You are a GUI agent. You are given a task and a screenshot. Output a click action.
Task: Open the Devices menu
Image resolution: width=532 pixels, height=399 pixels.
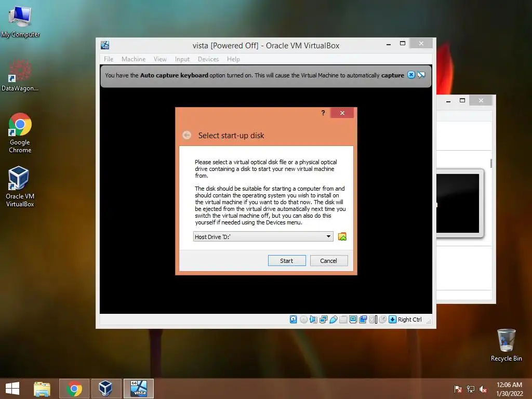(208, 59)
